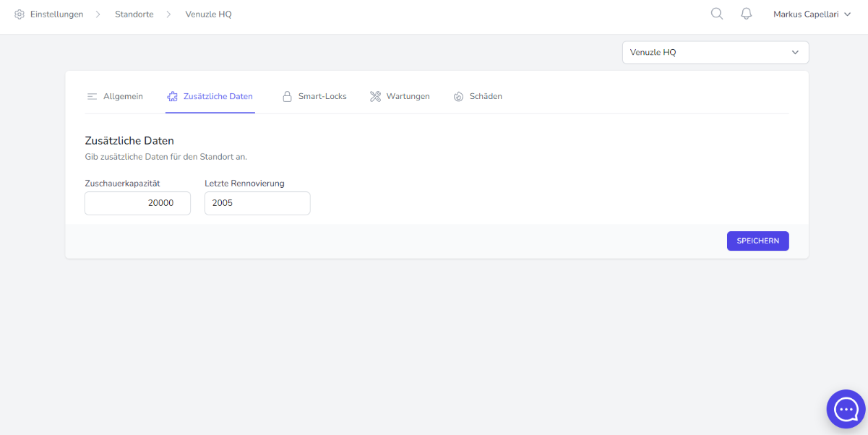This screenshot has height=435, width=868.
Task: Click the Allgemein tab list icon
Action: [x=93, y=96]
